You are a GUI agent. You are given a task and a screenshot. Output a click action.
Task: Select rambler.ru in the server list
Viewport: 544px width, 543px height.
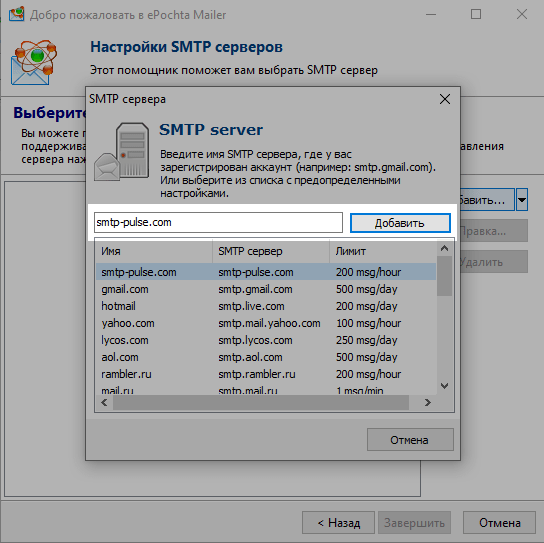point(126,374)
